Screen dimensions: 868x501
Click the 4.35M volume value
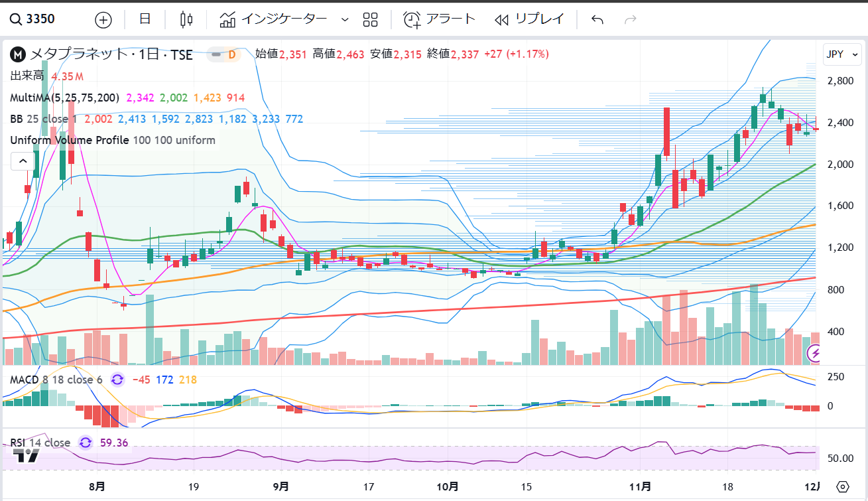(x=68, y=76)
